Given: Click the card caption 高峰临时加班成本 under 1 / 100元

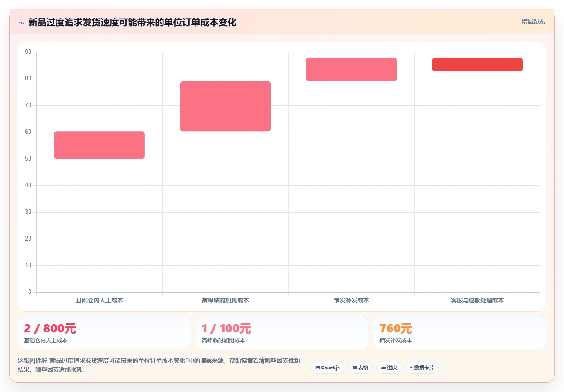Looking at the screenshot, I should [224, 340].
